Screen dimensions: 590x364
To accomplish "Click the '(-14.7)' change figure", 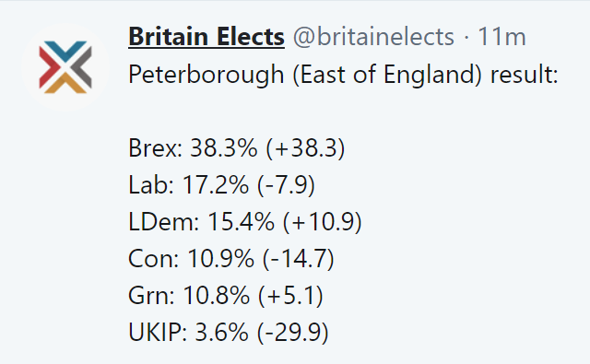I will point(299,258).
